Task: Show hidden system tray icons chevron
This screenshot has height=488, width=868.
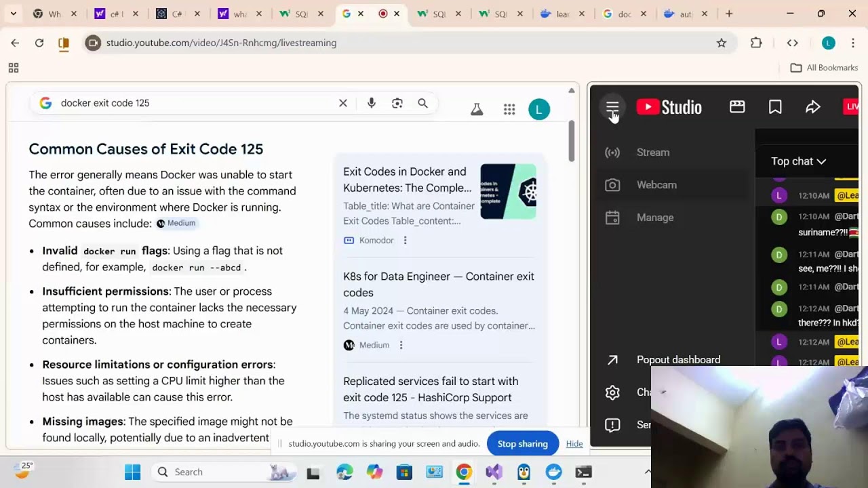Action: pyautogui.click(x=647, y=472)
